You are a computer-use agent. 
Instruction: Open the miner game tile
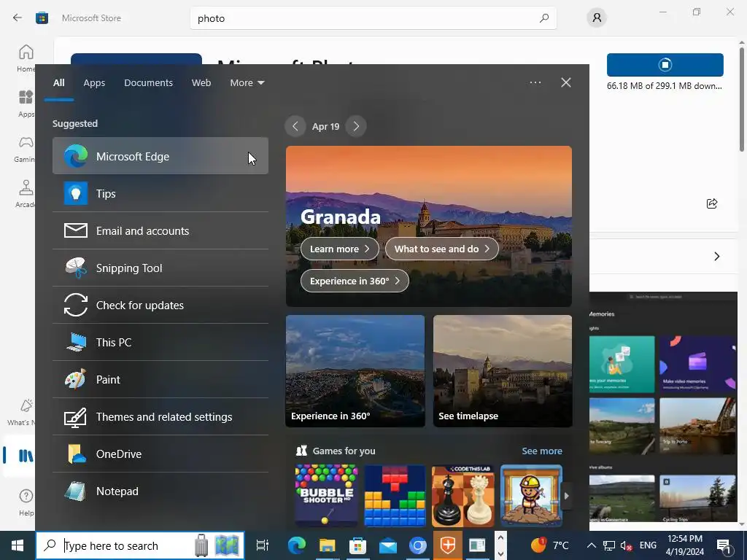[532, 495]
